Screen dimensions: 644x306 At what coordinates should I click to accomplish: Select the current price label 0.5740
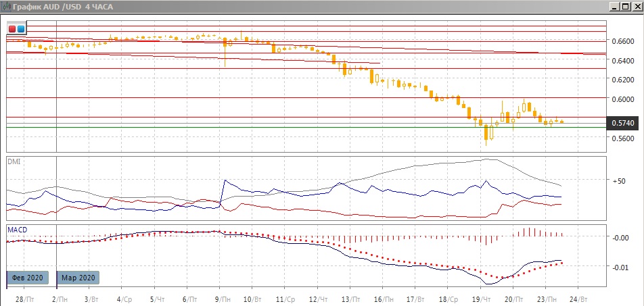tap(622, 123)
